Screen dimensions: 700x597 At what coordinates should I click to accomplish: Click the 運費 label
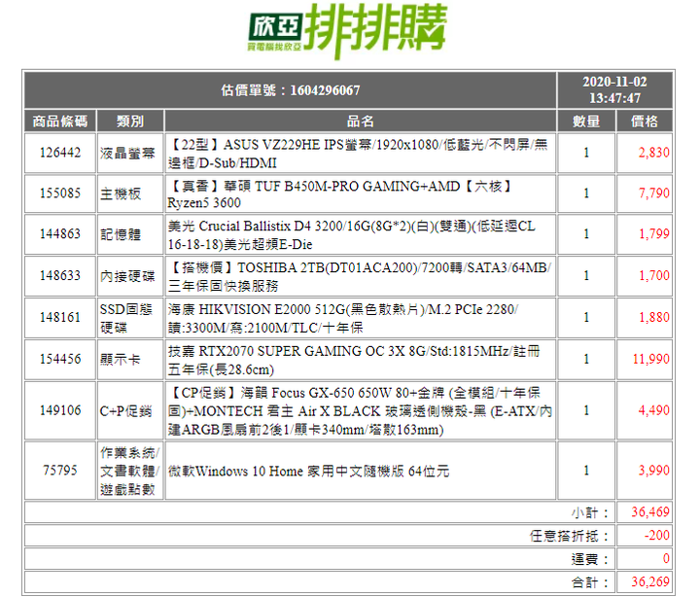click(590, 559)
